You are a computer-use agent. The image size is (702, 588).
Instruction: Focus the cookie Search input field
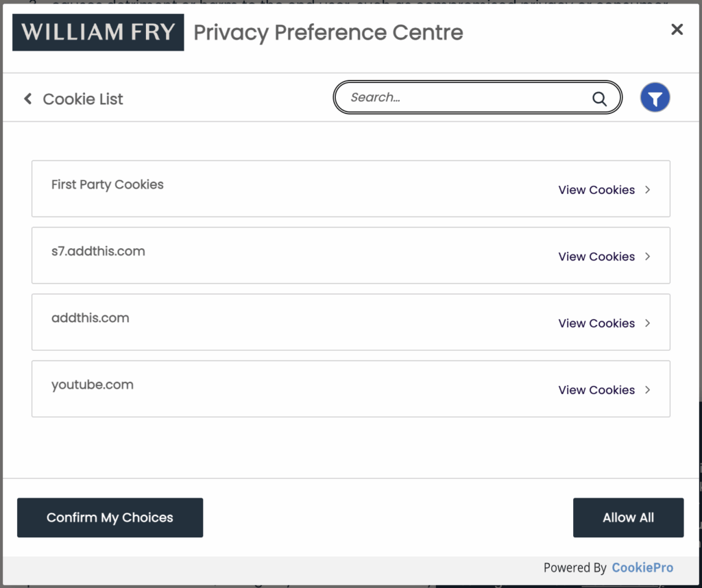(x=466, y=97)
